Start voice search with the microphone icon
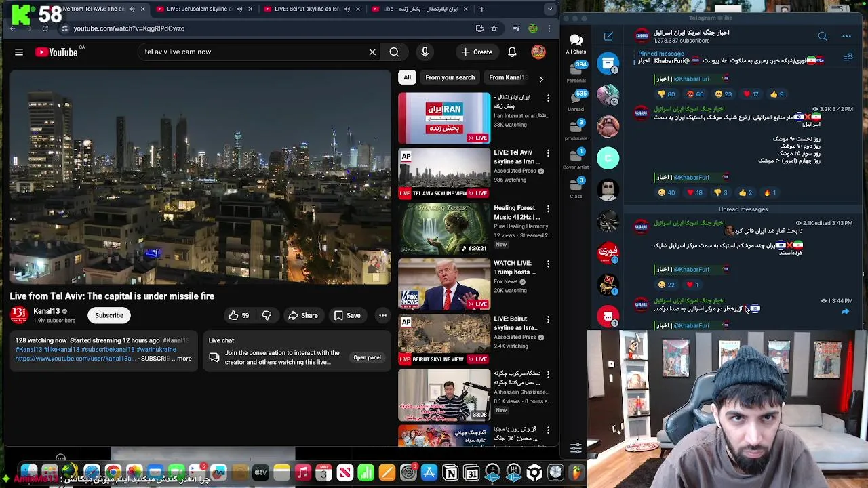 coord(425,52)
